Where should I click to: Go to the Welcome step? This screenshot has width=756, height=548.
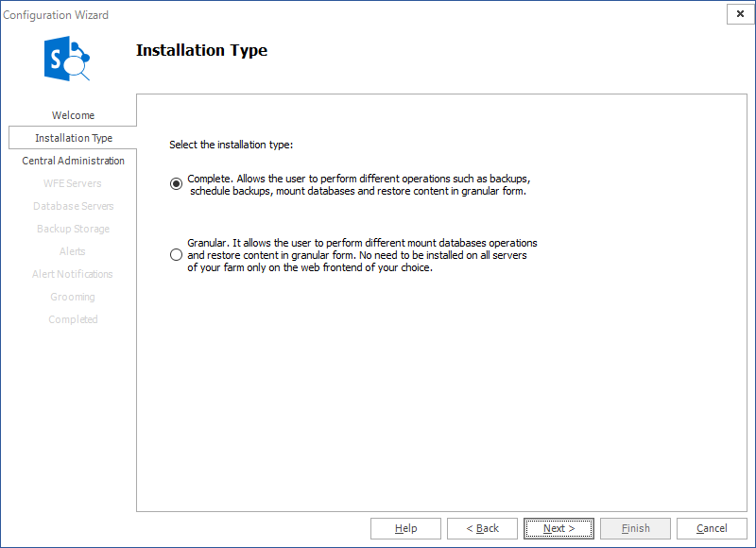click(73, 115)
